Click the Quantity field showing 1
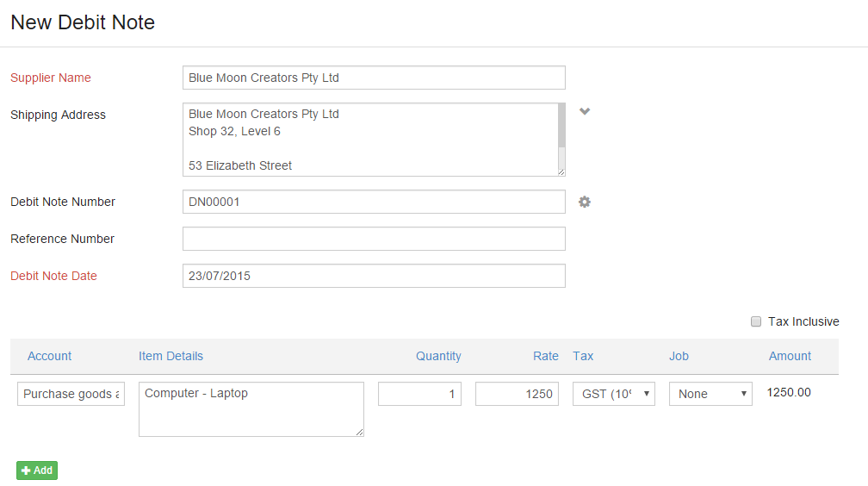 (x=419, y=394)
